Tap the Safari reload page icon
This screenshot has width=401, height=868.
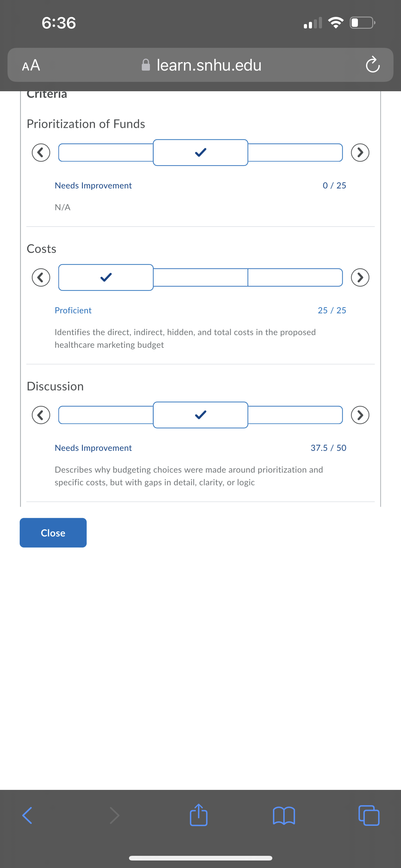pyautogui.click(x=372, y=64)
